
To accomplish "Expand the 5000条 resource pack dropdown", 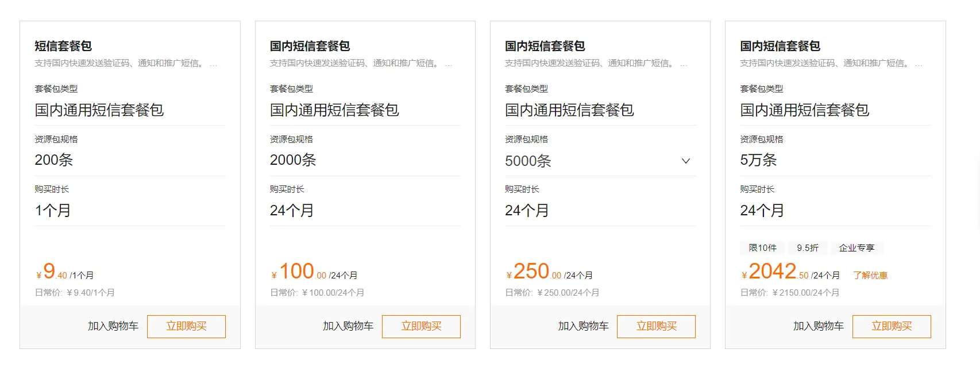I will pyautogui.click(x=685, y=161).
